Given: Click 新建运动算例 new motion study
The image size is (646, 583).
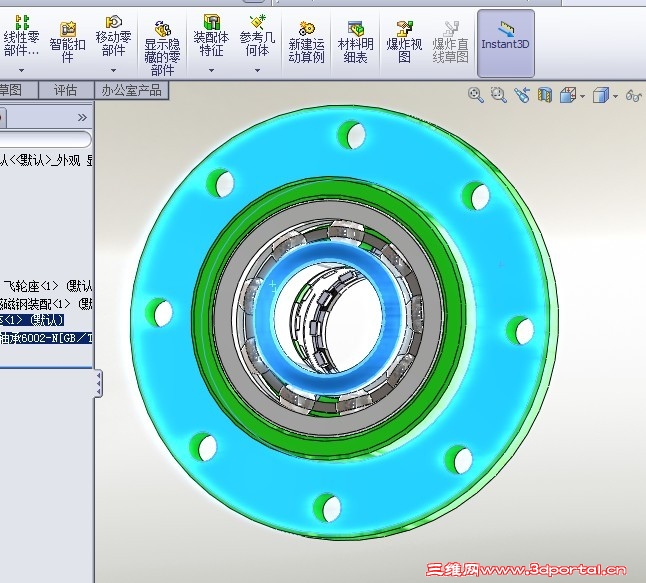Looking at the screenshot, I should [x=306, y=42].
